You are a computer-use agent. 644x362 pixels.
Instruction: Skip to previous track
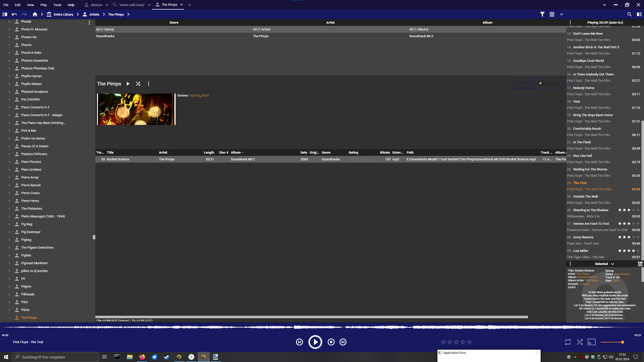[299, 342]
